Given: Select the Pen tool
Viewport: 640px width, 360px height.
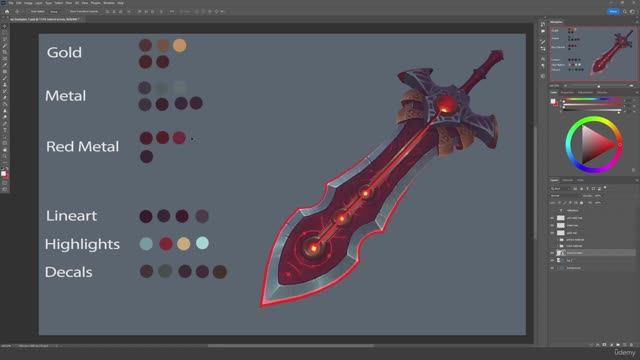Looking at the screenshot, I should 4,124.
